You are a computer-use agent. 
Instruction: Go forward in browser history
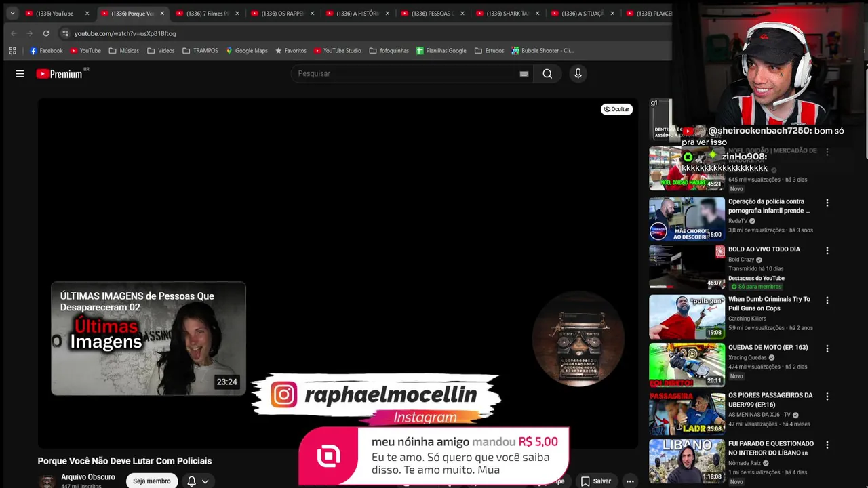pyautogui.click(x=30, y=33)
